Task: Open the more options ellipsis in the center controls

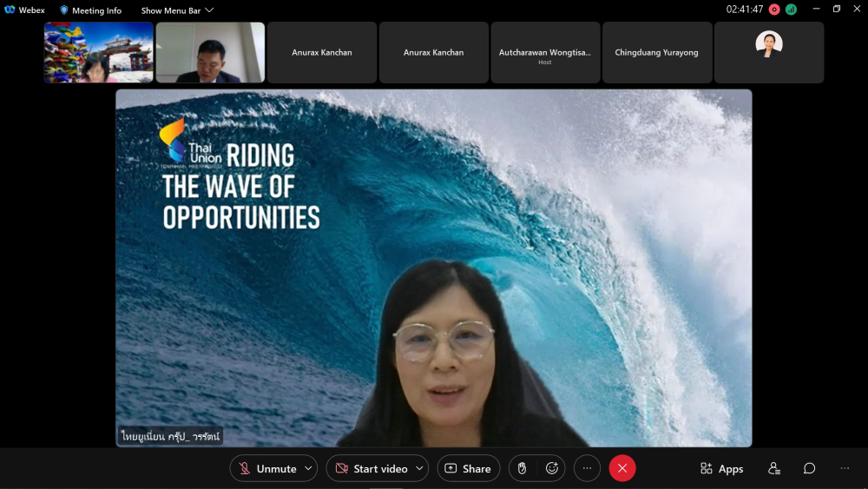Action: coord(587,468)
